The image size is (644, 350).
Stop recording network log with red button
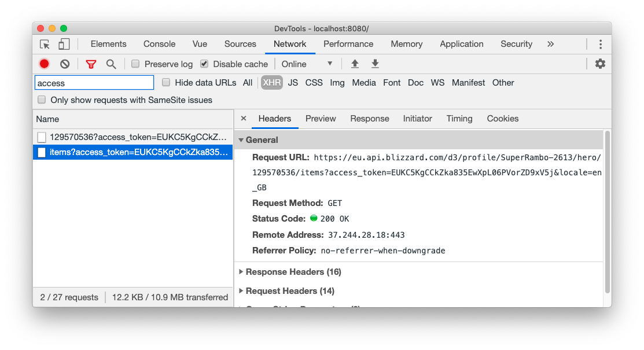point(45,64)
